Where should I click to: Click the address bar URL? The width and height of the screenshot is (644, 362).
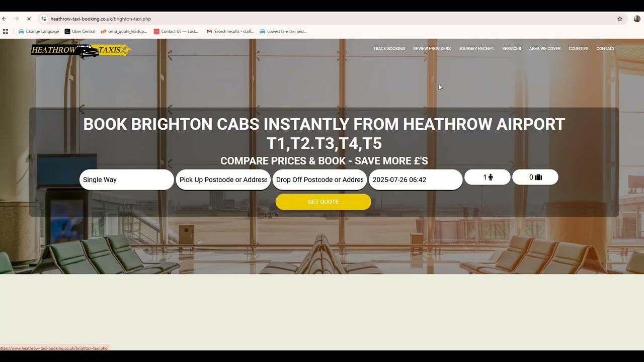101,19
